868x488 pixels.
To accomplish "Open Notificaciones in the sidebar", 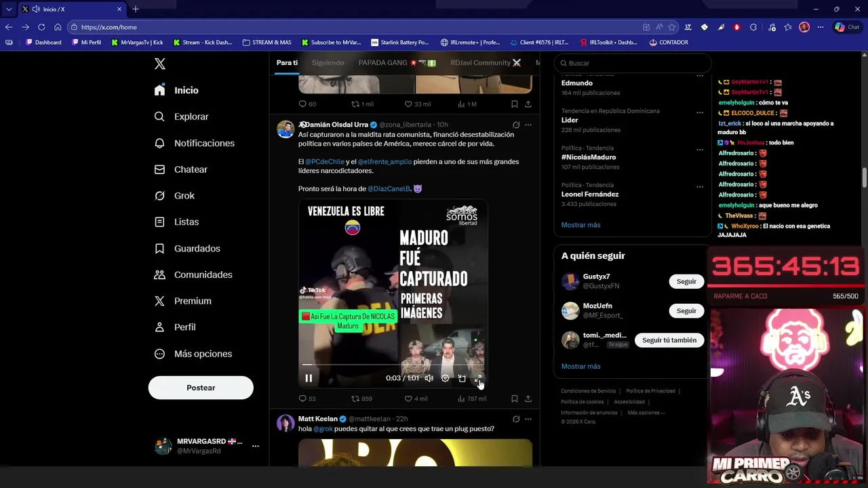I will pyautogui.click(x=194, y=143).
